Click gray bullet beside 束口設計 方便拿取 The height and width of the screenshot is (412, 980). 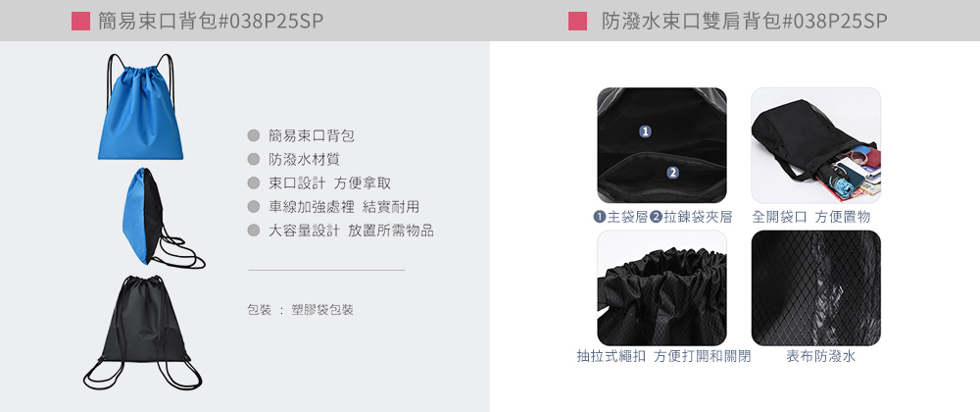(x=253, y=183)
